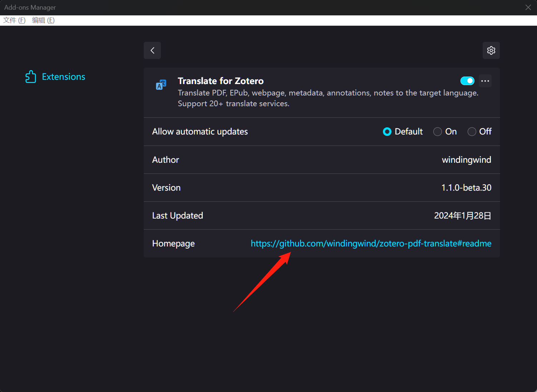The height and width of the screenshot is (392, 537).
Task: Click the Last Updated label
Action: click(x=178, y=216)
